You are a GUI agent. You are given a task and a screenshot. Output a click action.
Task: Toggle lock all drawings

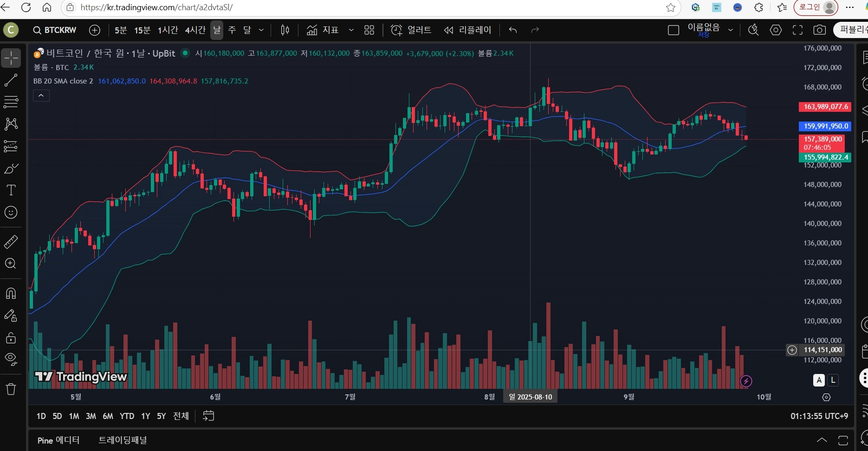point(11,338)
